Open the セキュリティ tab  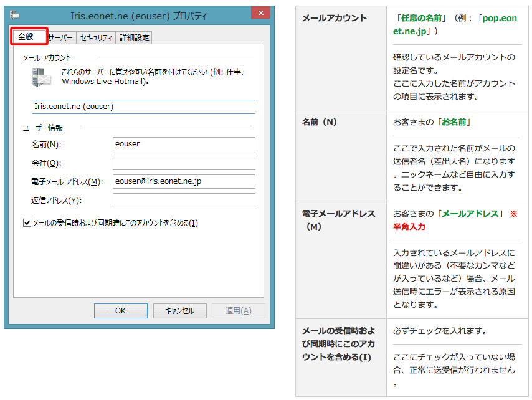[97, 38]
